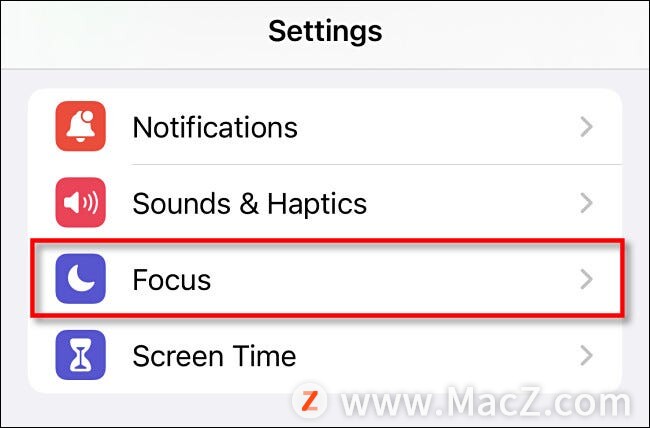Screen dimensions: 650x428
Task: Open the Notifications settings label
Action: pos(215,127)
